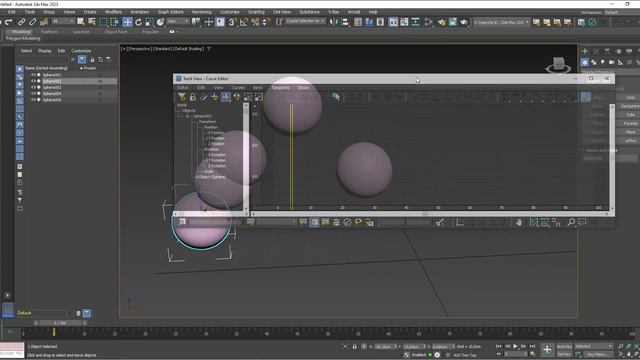Activate the Select and Place tool
The height and width of the screenshot is (360, 640).
click(160, 22)
